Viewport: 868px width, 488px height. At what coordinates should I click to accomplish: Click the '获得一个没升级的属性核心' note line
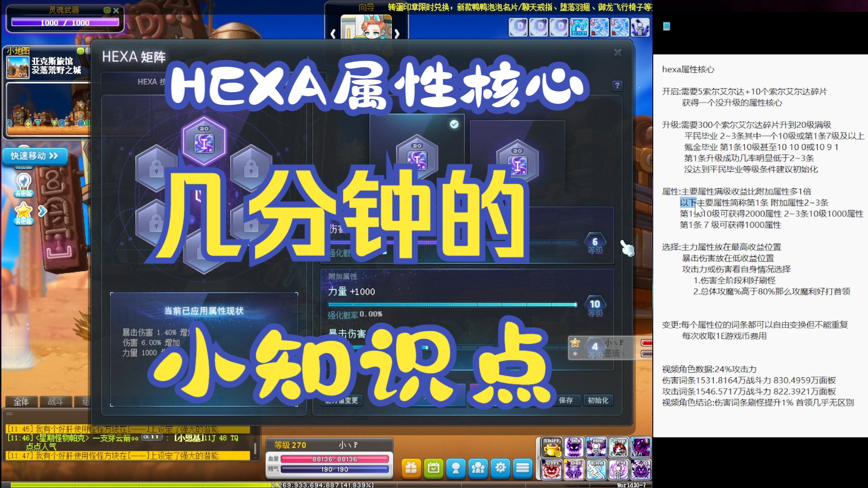(x=732, y=103)
